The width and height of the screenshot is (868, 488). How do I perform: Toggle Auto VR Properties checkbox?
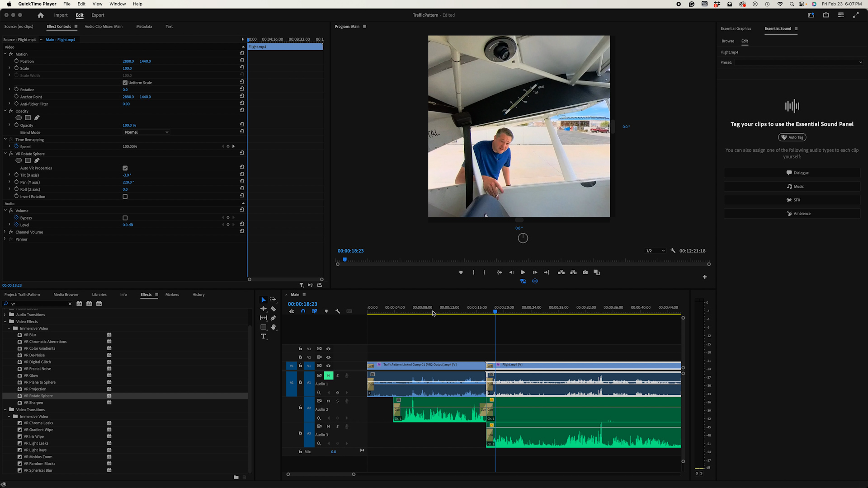pyautogui.click(x=125, y=168)
